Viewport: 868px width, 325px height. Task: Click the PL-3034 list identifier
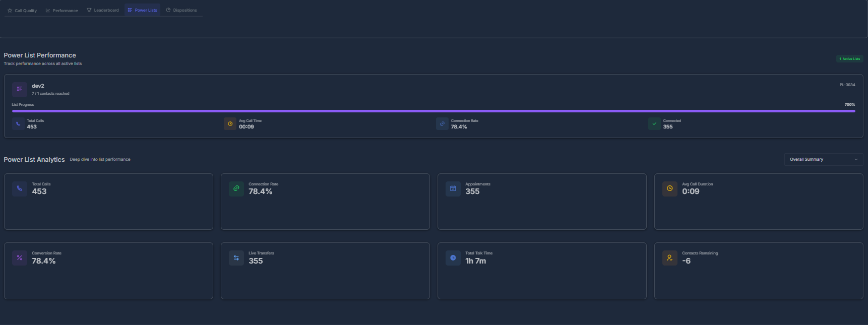[848, 85]
